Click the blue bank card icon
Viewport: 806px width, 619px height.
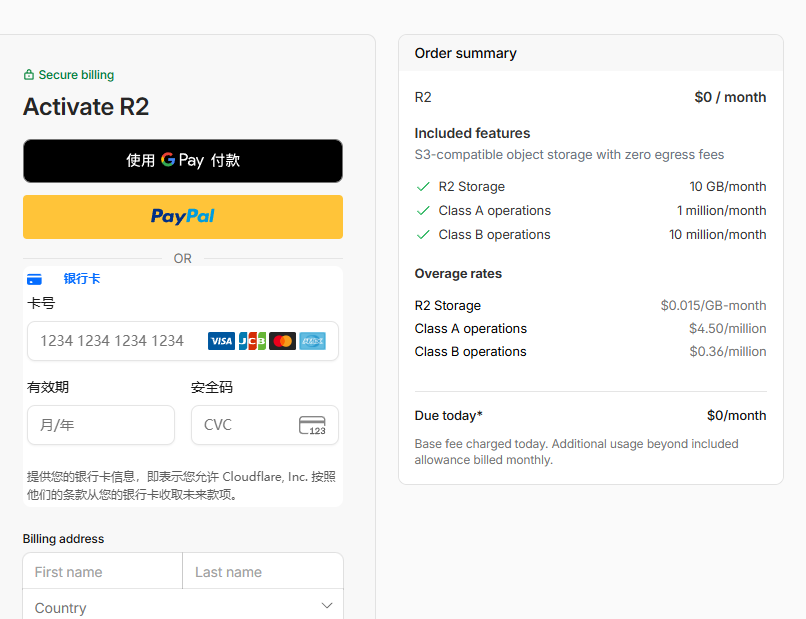point(34,279)
